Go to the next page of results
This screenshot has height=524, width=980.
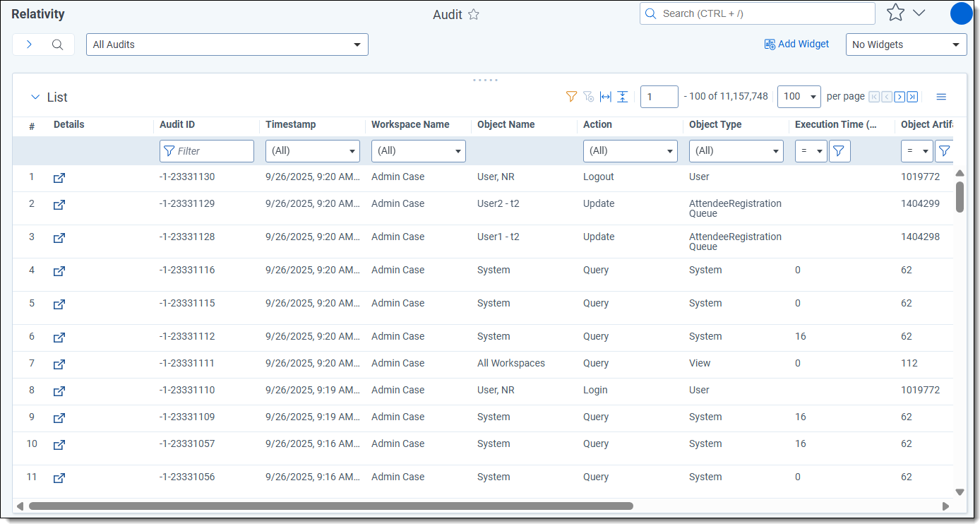[900, 97]
